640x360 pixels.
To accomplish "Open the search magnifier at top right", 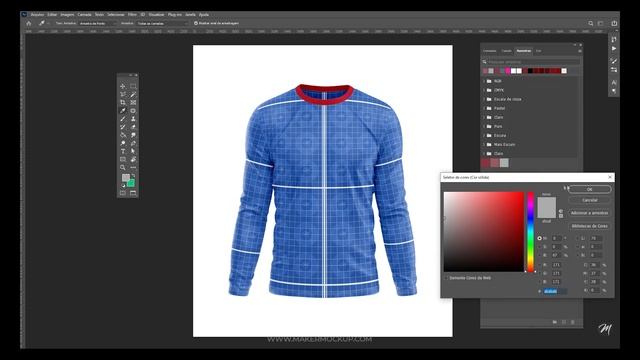I will point(591,23).
